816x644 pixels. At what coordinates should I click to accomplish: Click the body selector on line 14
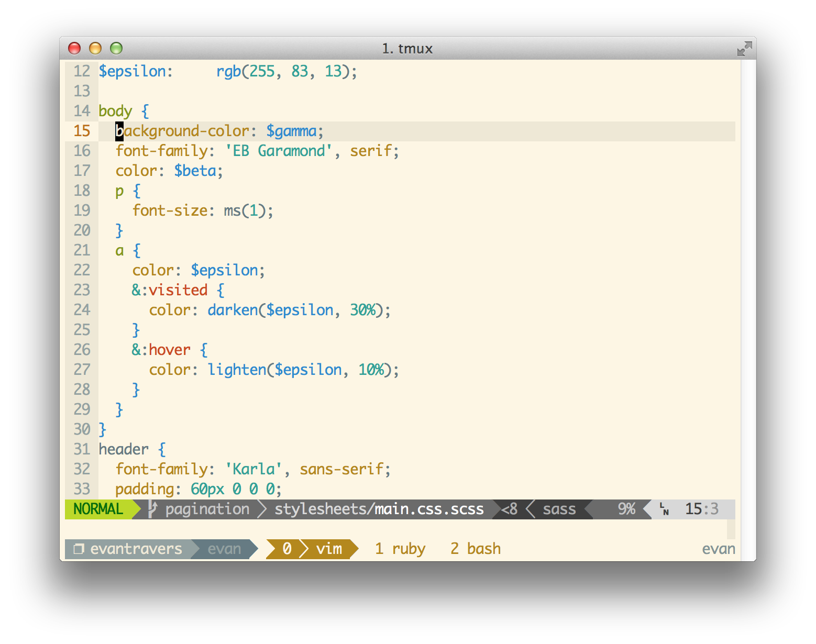pos(115,111)
